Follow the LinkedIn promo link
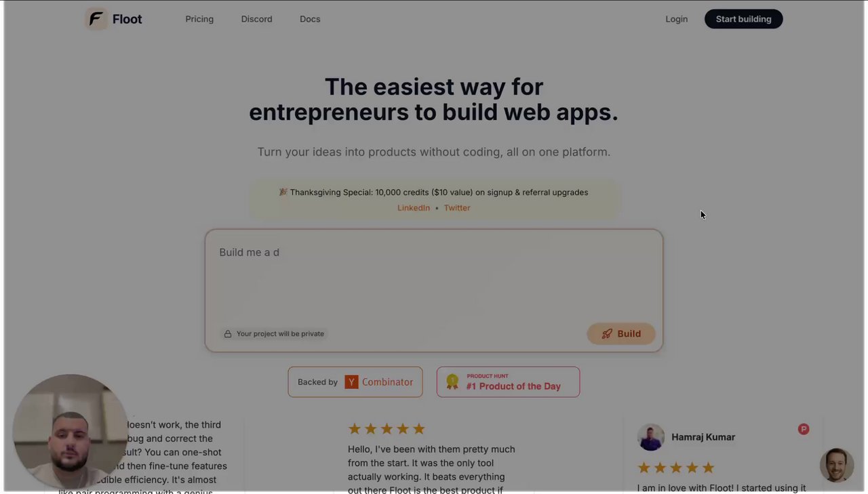Image resolution: width=868 pixels, height=494 pixels. point(414,208)
